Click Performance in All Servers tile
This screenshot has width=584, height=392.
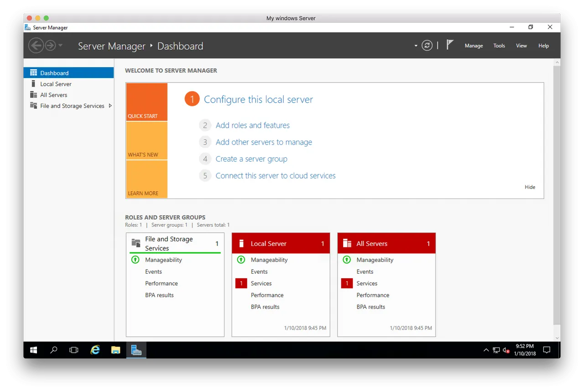(373, 295)
